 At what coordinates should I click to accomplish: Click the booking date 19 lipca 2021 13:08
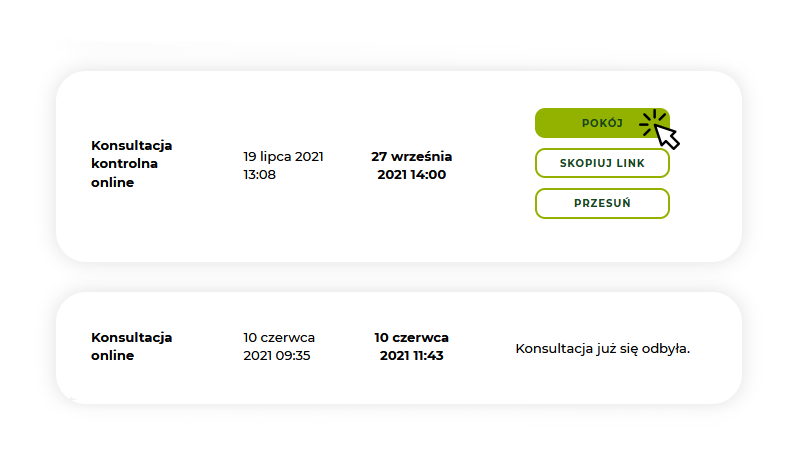tap(283, 165)
